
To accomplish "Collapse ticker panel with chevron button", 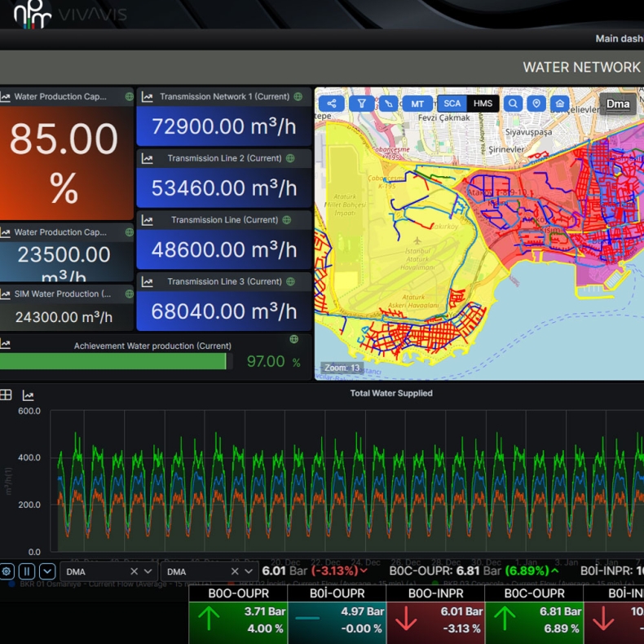I will [47, 571].
